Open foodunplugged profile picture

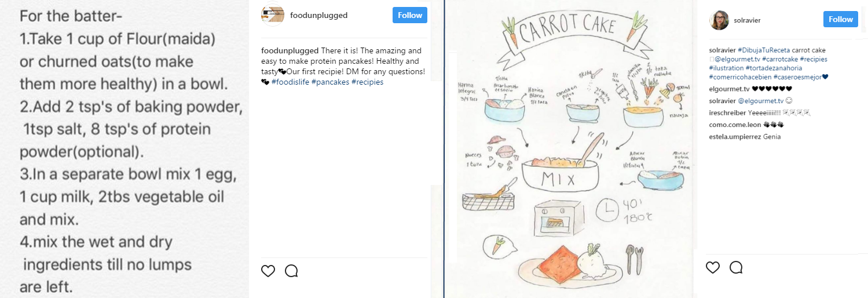[x=273, y=16]
